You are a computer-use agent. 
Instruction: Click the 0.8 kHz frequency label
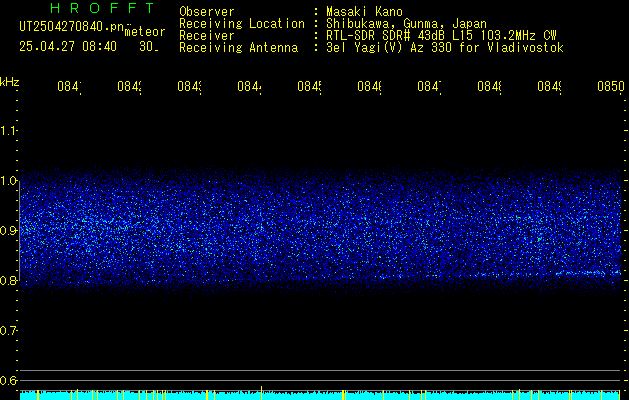[x=8, y=280]
